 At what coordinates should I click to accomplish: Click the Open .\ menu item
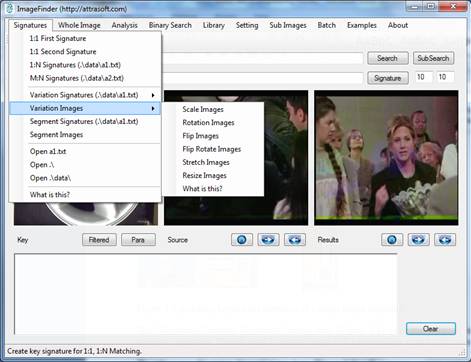(x=85, y=165)
